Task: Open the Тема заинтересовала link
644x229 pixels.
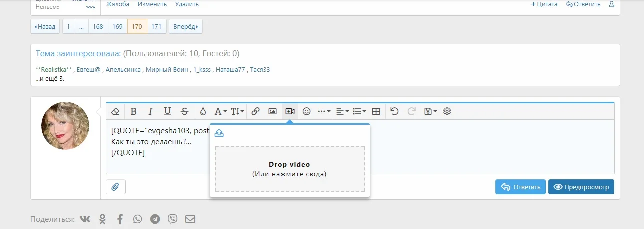Action: (x=78, y=53)
